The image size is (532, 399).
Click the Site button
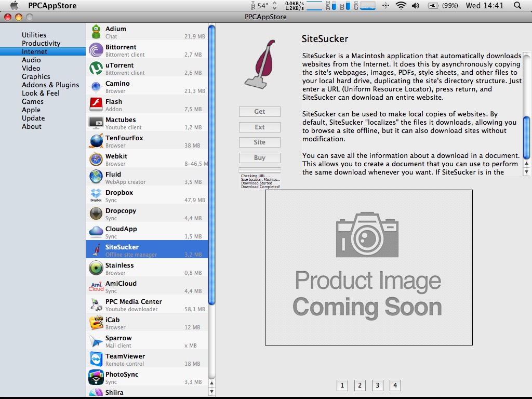coord(260,142)
